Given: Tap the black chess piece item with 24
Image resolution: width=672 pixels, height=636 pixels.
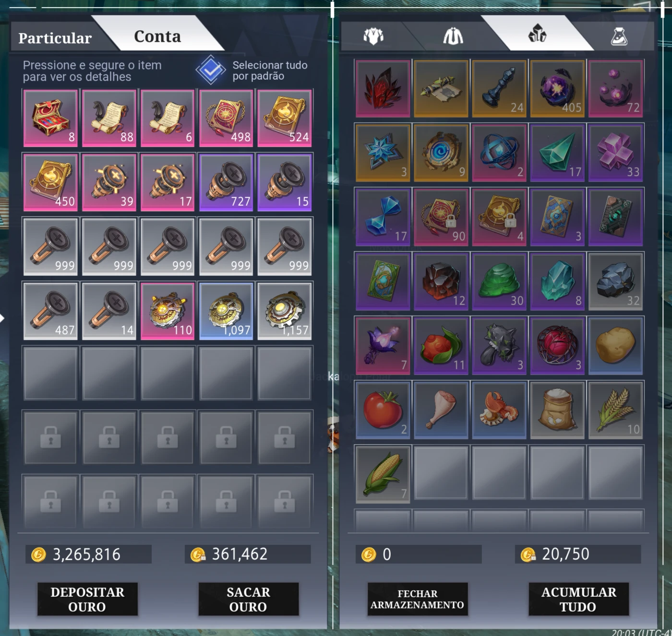Looking at the screenshot, I should coord(499,88).
